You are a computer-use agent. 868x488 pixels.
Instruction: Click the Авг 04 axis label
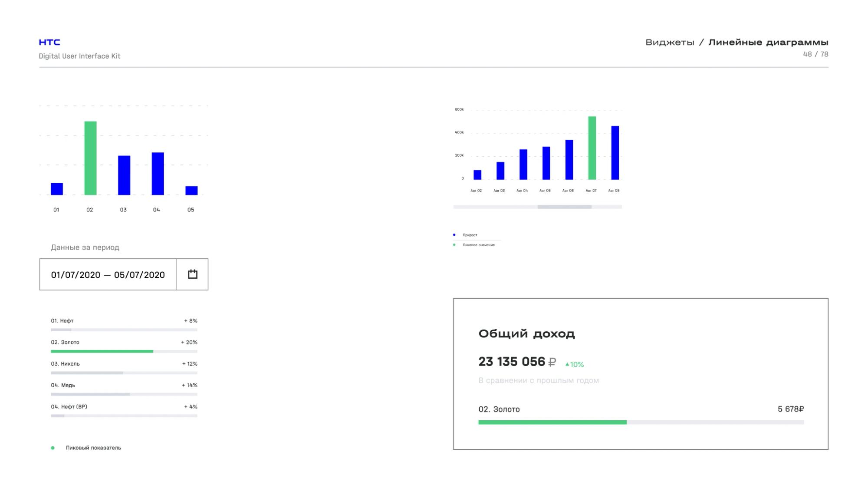coord(522,191)
